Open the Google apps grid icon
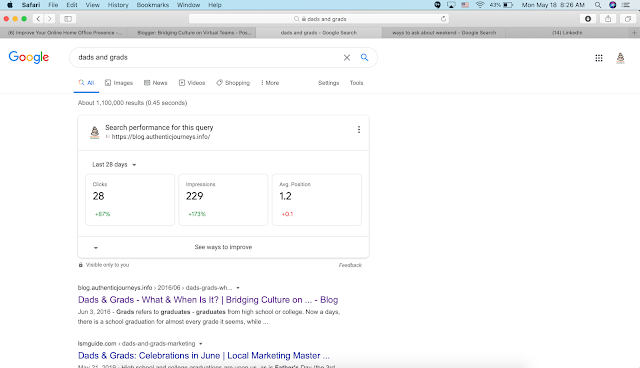This screenshot has height=368, width=640. point(599,58)
